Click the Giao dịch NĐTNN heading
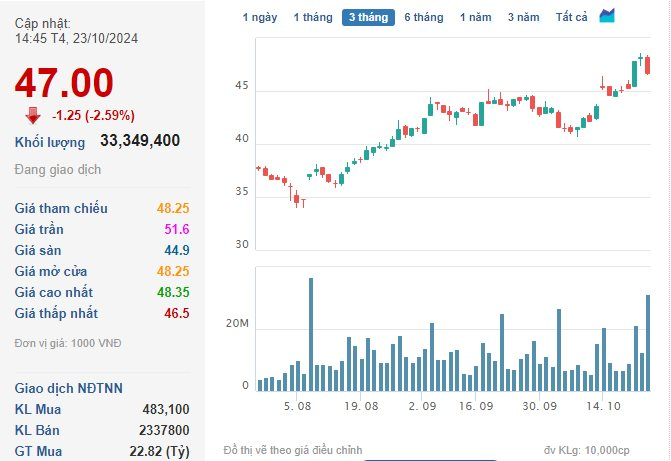Viewport: 671px width, 461px height. [x=68, y=388]
